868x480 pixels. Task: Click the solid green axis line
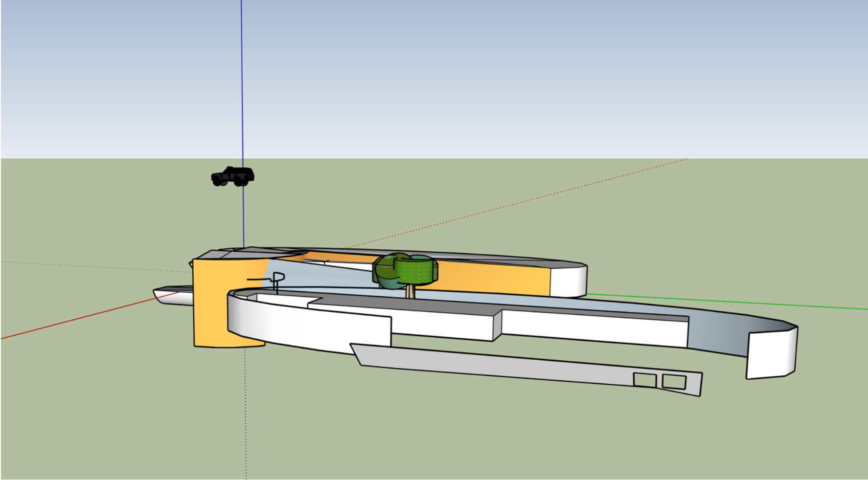tap(734, 302)
